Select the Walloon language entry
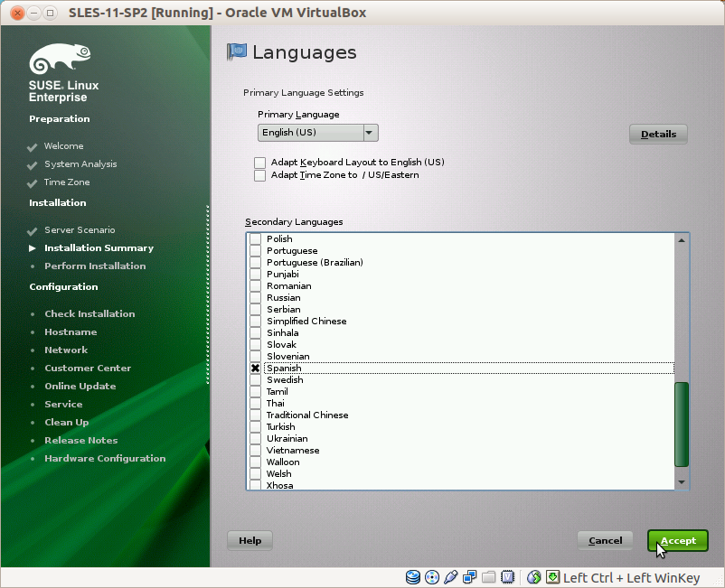This screenshot has width=725, height=588. (x=460, y=462)
